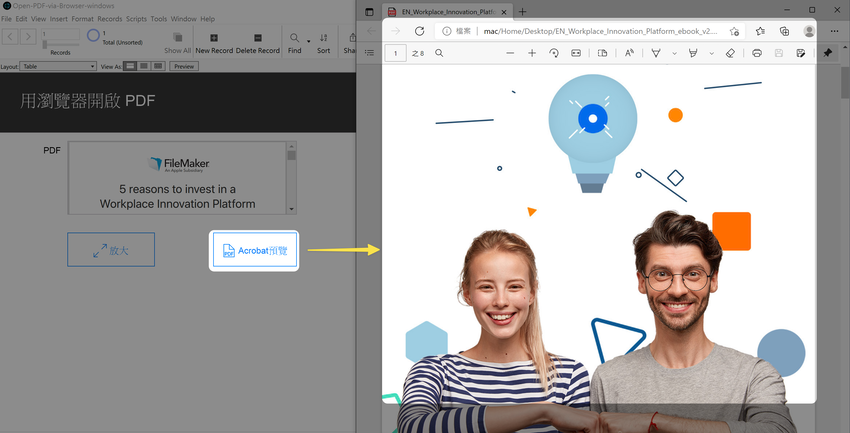
Task: Expand the Find options arrow
Action: coord(308,41)
